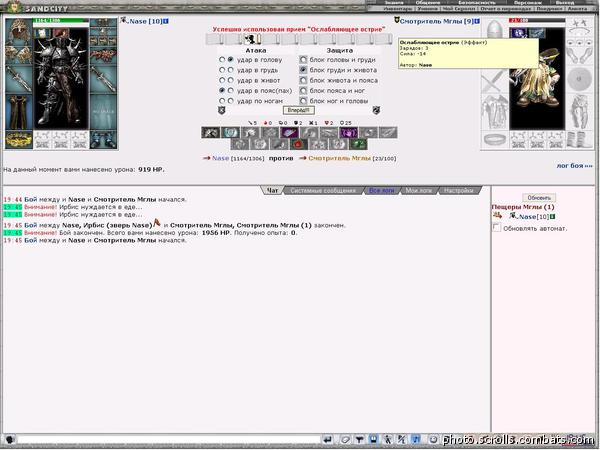Open the Инвентарь submenu link
Viewport: 600px width, 450px height.
click(398, 8)
